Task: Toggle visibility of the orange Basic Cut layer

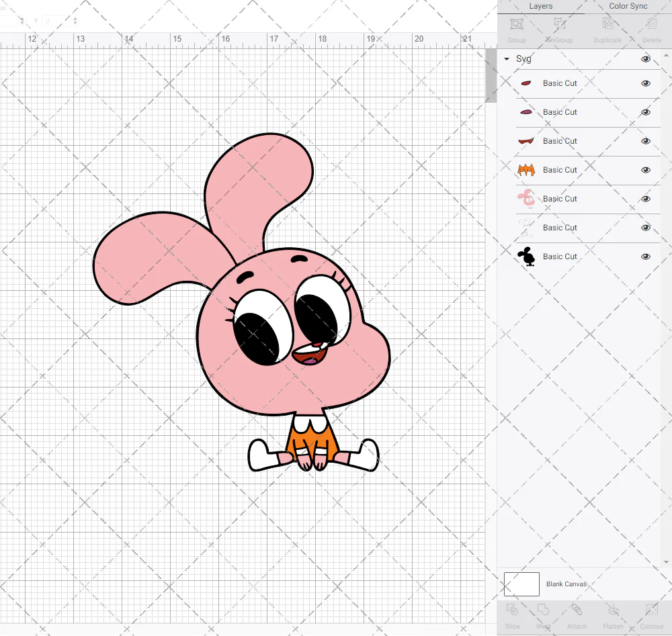Action: coord(646,170)
